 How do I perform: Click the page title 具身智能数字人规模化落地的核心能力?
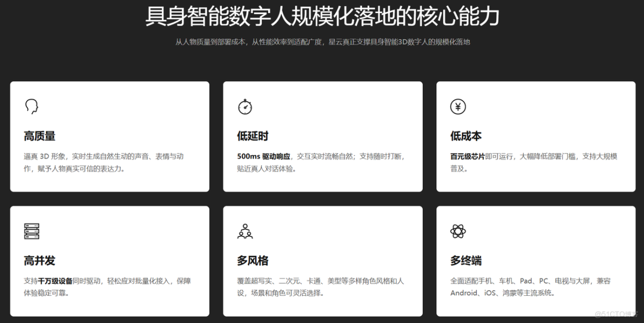[322, 15]
